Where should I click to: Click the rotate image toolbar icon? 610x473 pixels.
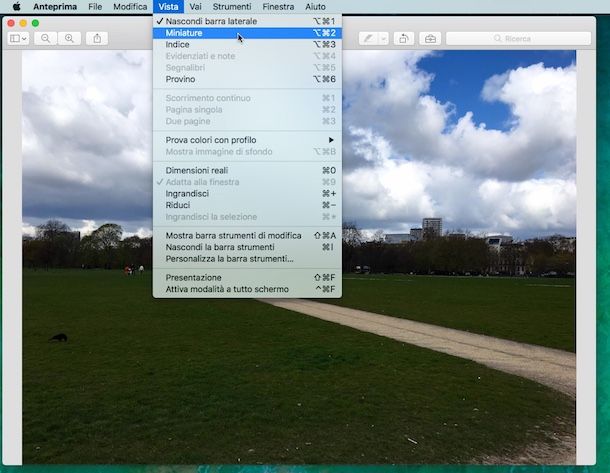403,39
